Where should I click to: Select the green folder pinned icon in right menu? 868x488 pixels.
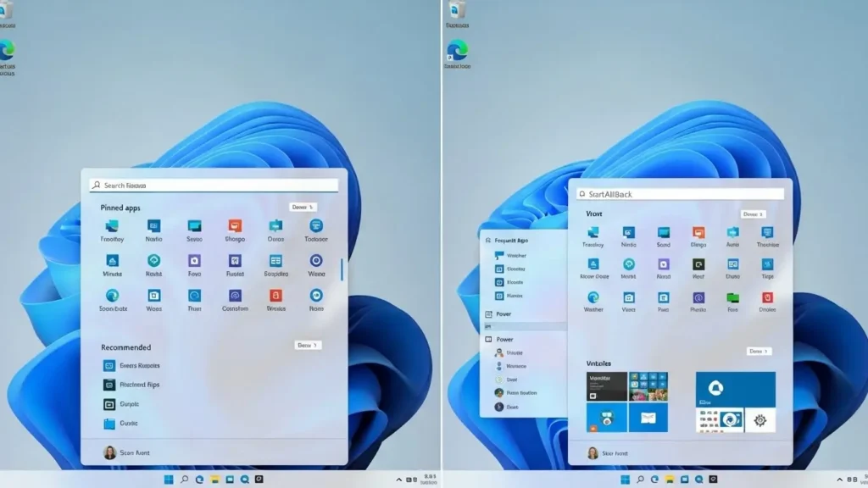click(732, 297)
